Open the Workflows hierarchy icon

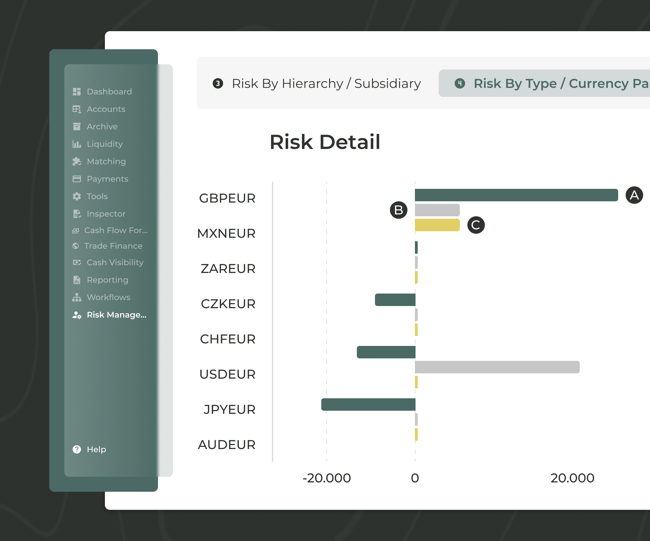77,297
